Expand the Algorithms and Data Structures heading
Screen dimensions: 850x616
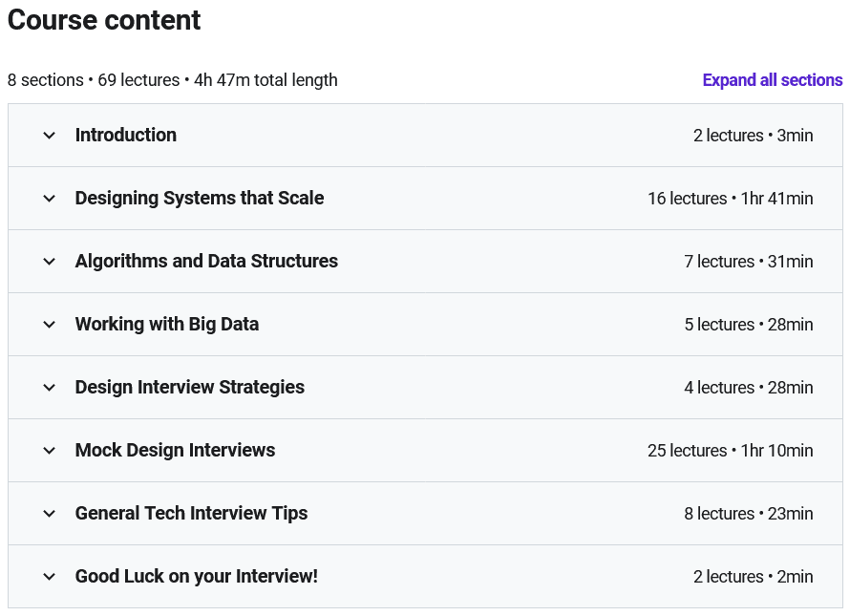click(206, 262)
